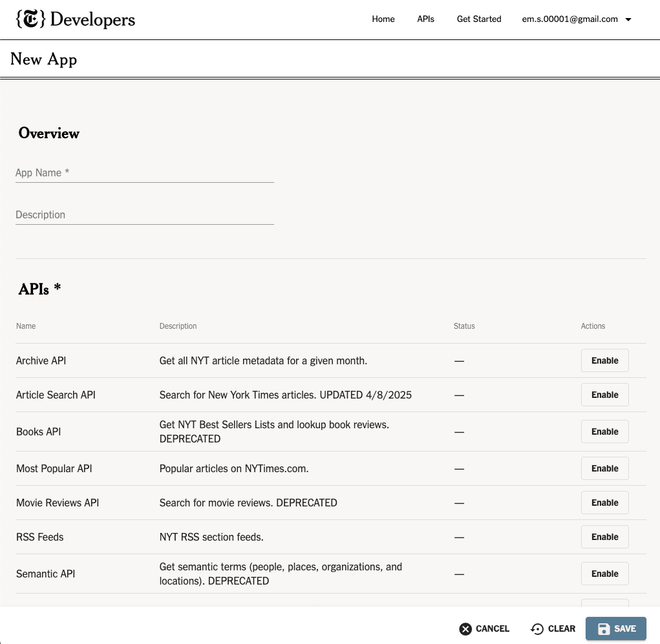Click the Status column header
Viewport: 660px width, 644px height.
click(x=464, y=326)
